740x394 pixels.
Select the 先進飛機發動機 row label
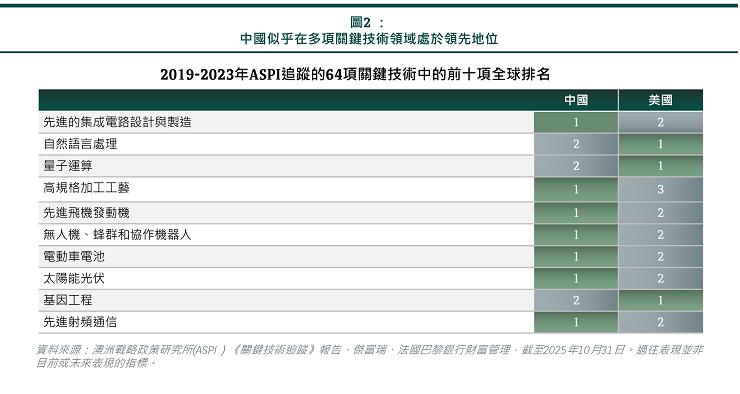86,213
